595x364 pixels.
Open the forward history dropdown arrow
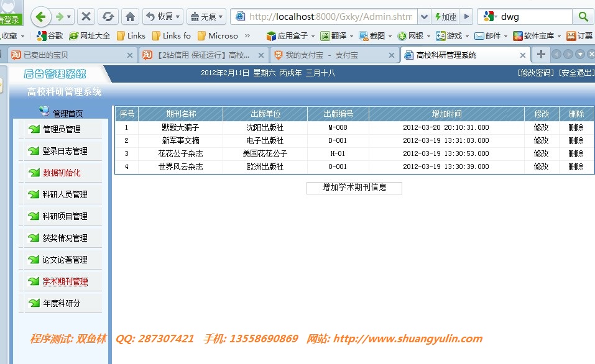(x=69, y=17)
